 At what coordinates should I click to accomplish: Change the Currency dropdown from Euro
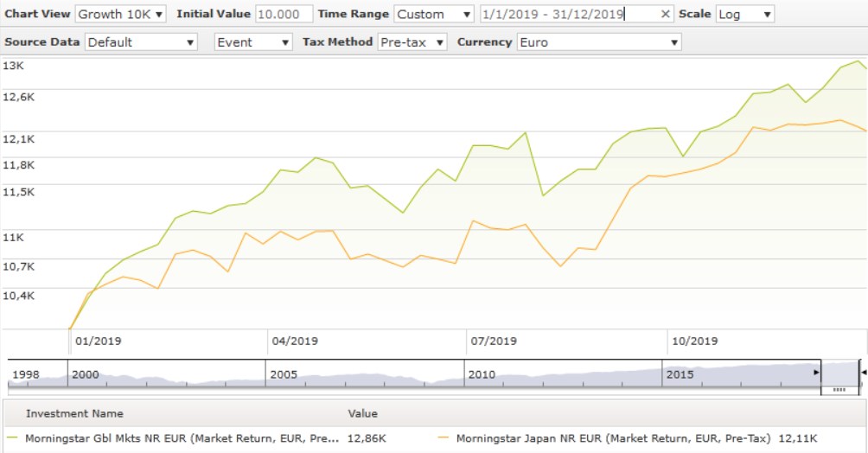click(x=598, y=42)
